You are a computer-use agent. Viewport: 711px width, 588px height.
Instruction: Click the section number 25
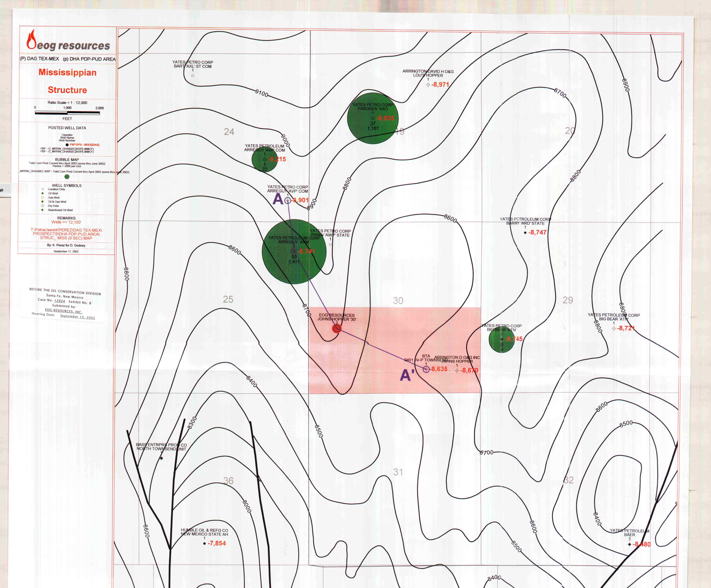pos(228,299)
